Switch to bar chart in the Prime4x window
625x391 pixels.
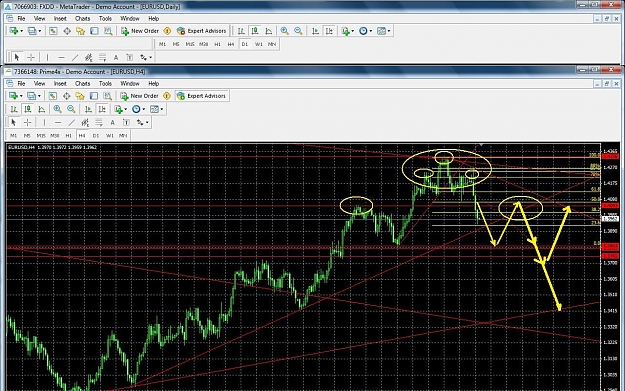[14, 109]
